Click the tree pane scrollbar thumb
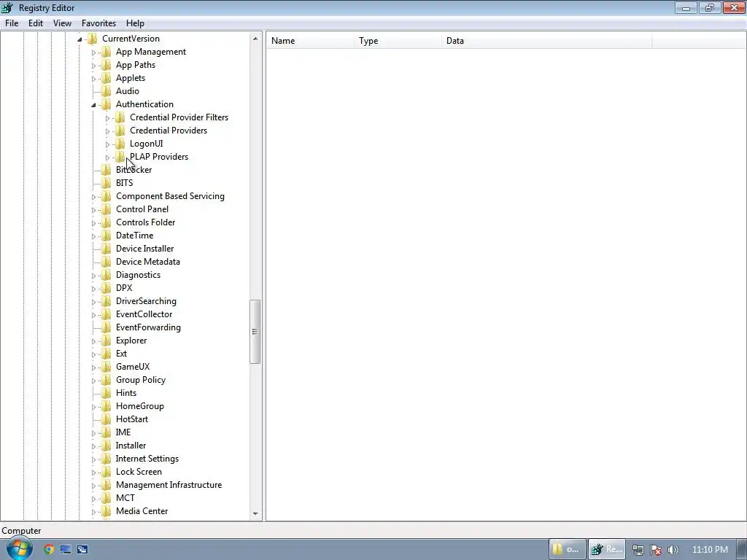Image resolution: width=747 pixels, height=560 pixels. pyautogui.click(x=255, y=332)
